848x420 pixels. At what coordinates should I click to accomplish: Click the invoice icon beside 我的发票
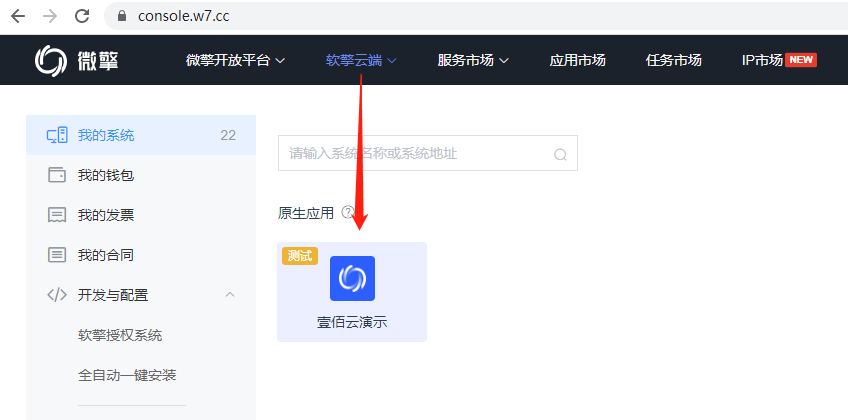pos(57,215)
